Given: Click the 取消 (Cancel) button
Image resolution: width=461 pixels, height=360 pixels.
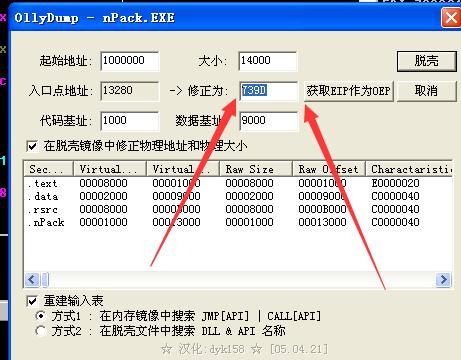Looking at the screenshot, I should 426,91.
